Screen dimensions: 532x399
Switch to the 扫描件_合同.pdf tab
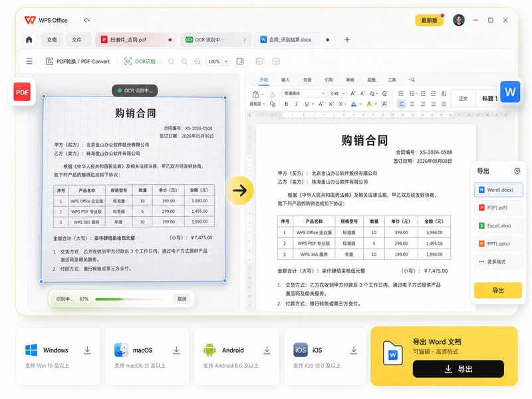tap(136, 40)
